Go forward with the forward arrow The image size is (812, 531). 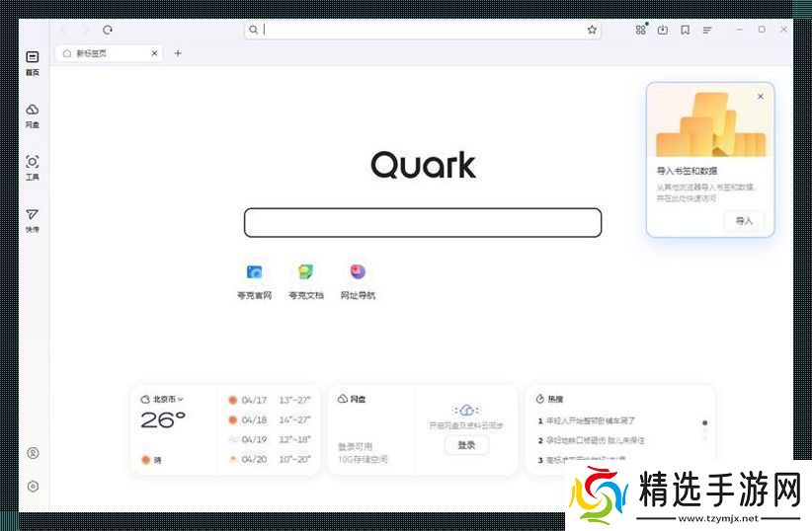(85, 30)
